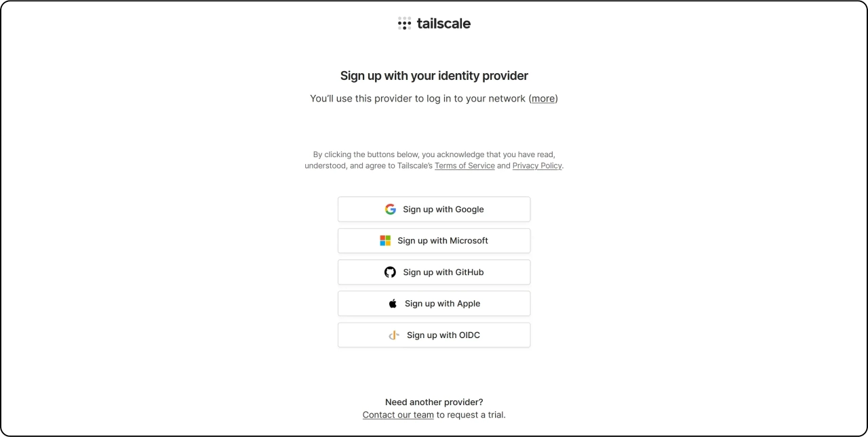Click the "Sign up with your identity provider" heading
The width and height of the screenshot is (868, 437).
[x=434, y=76]
